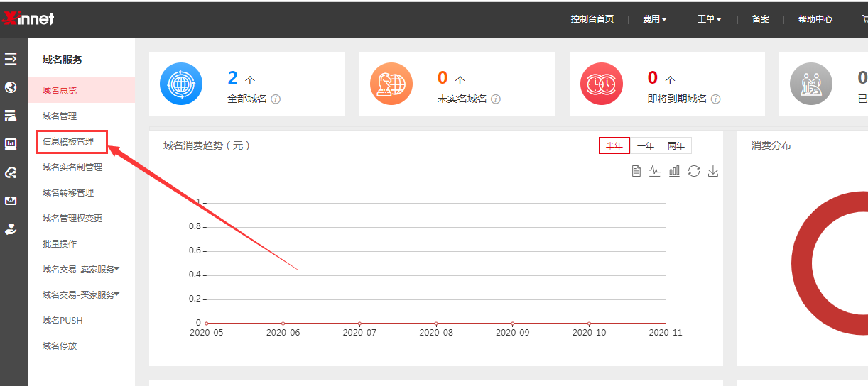Open the globe domain service icon in left rail
The image size is (868, 386).
pos(11,87)
